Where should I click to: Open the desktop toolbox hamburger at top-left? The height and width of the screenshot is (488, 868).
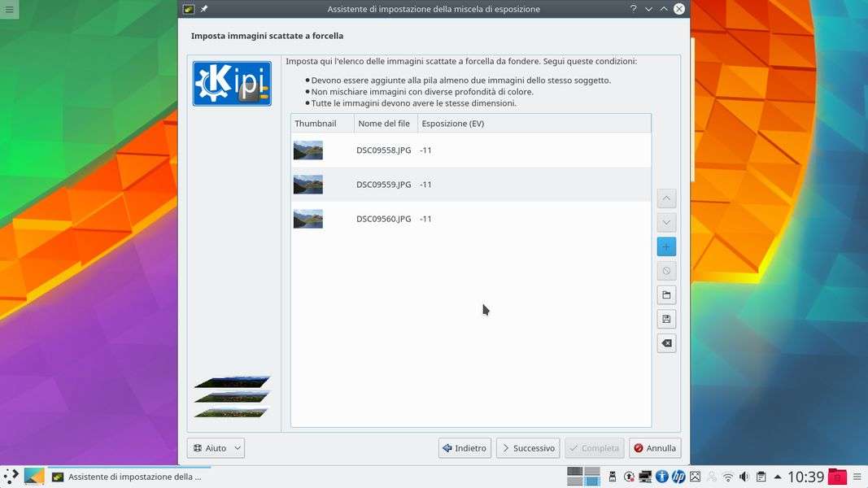click(x=9, y=10)
